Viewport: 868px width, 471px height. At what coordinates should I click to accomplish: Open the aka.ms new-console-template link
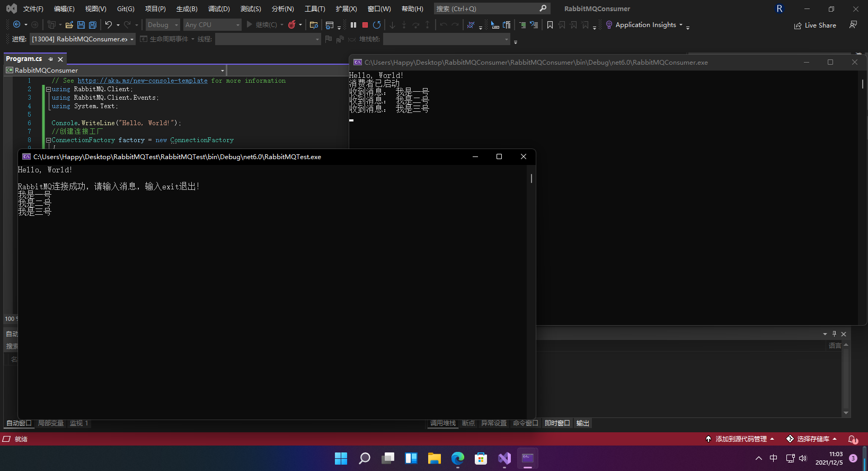click(x=143, y=81)
